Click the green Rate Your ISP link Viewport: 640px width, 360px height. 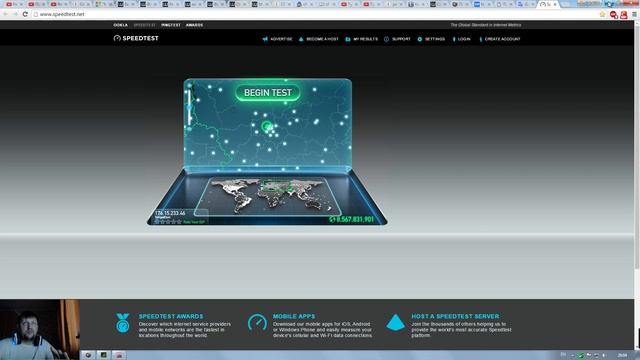pos(194,222)
